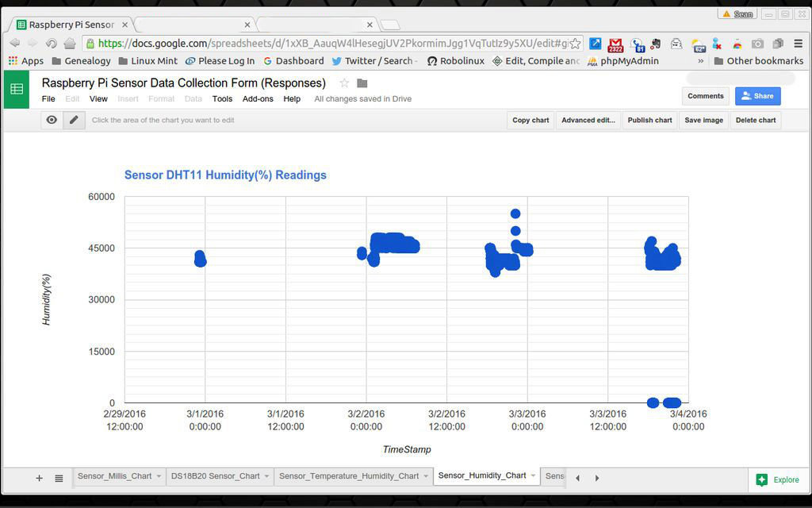Viewport: 812px width, 508px height.
Task: Click blue arrow extension icon
Action: 596,44
